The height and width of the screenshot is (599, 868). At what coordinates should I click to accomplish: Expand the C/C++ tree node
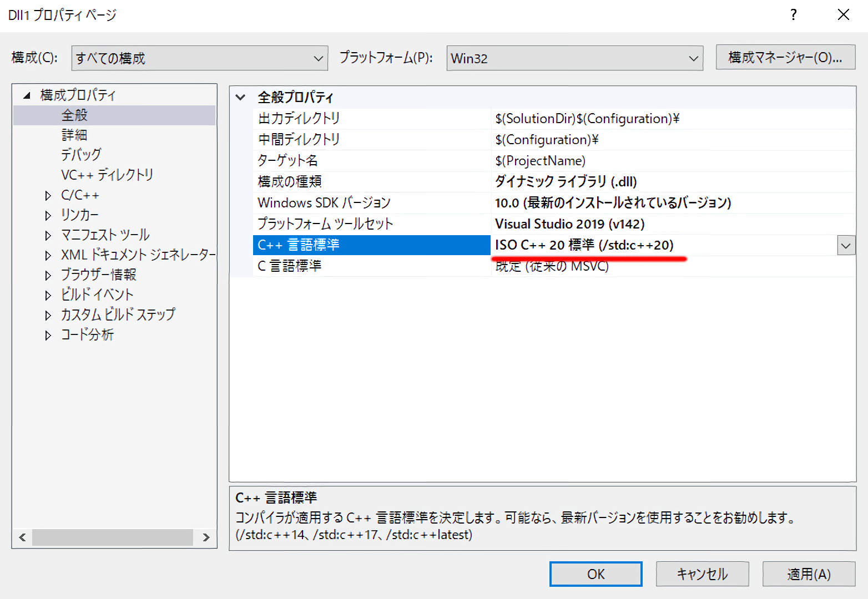(x=48, y=195)
